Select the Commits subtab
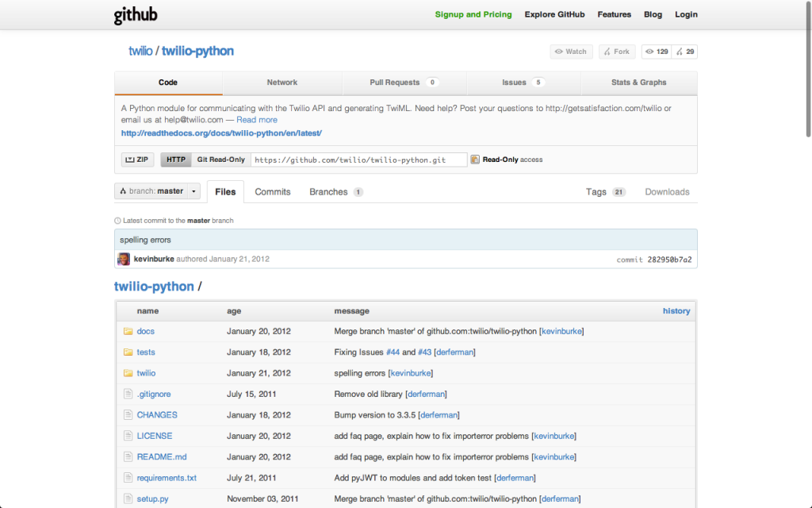 point(273,192)
